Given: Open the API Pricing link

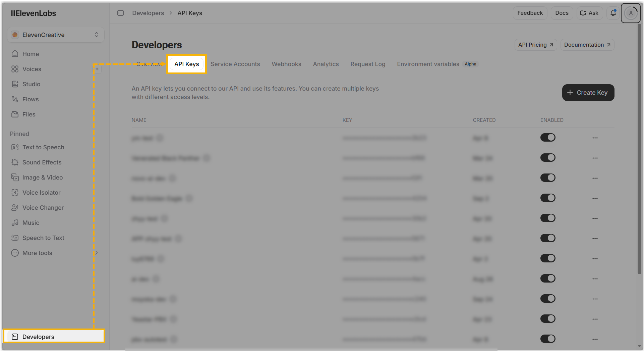Looking at the screenshot, I should tap(535, 45).
